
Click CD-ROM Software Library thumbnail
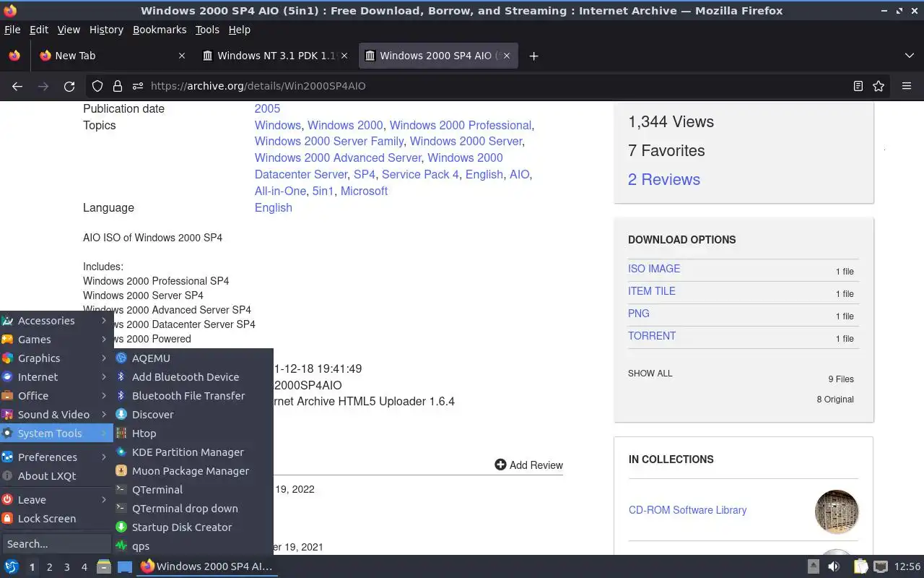837,512
